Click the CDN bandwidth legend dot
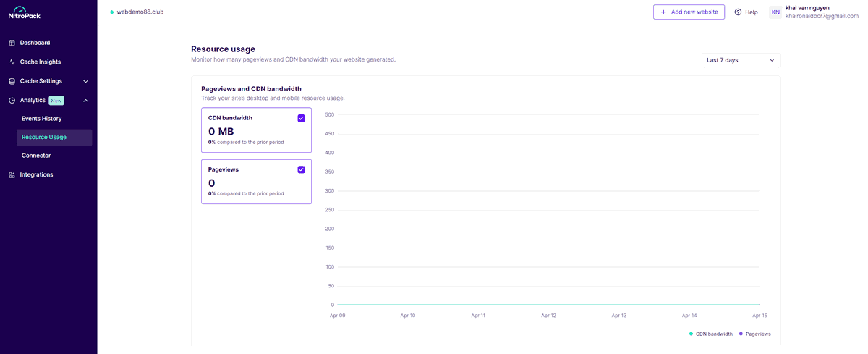Screen dimensions: 868x354 [x=692, y=334]
